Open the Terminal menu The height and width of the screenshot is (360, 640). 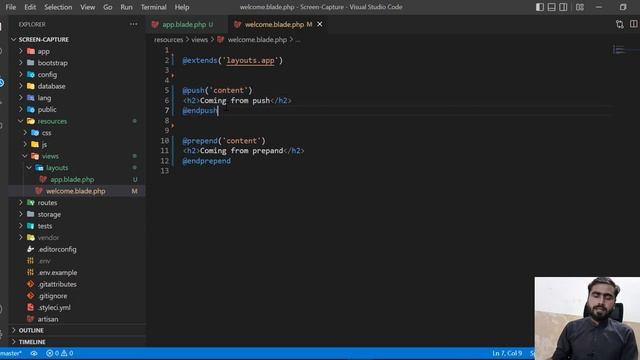(153, 7)
